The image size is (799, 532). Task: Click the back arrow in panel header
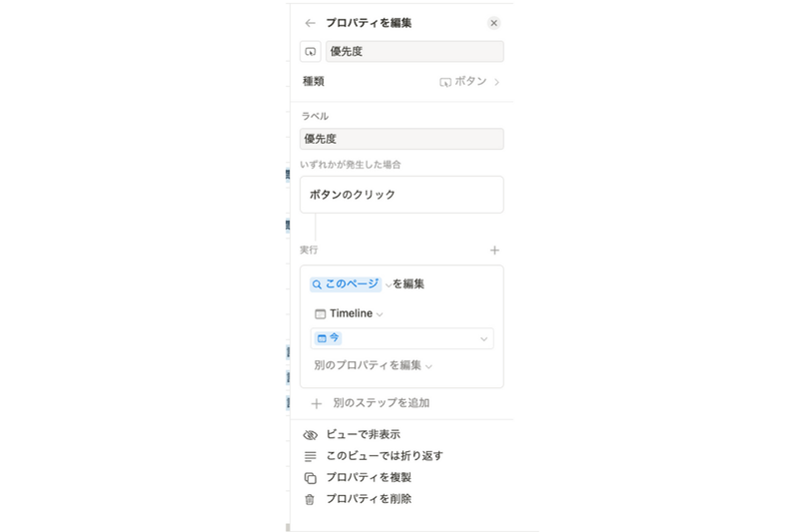pos(311,23)
